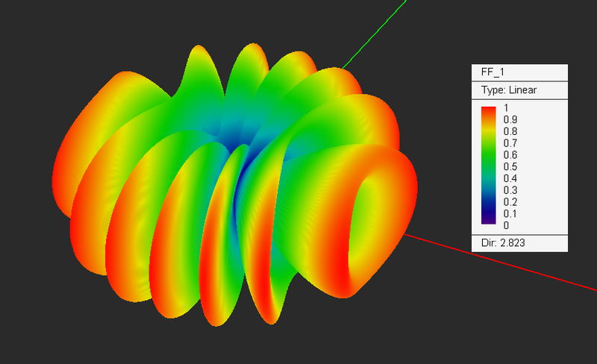The image size is (597, 364).
Task: Select the 0.5 scale label
Action: click(510, 167)
